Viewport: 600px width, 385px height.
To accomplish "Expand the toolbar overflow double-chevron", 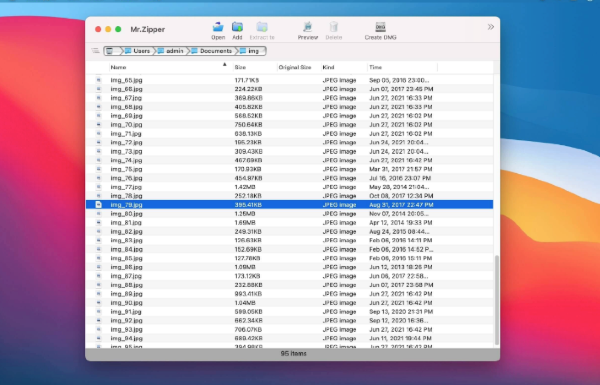I will click(x=491, y=27).
